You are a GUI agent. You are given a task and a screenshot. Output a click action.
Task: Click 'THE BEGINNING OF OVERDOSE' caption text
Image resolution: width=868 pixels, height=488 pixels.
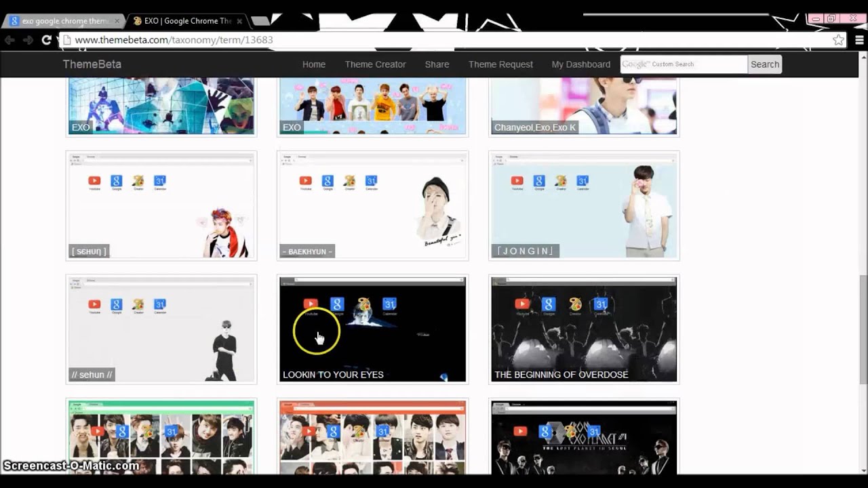click(x=561, y=375)
